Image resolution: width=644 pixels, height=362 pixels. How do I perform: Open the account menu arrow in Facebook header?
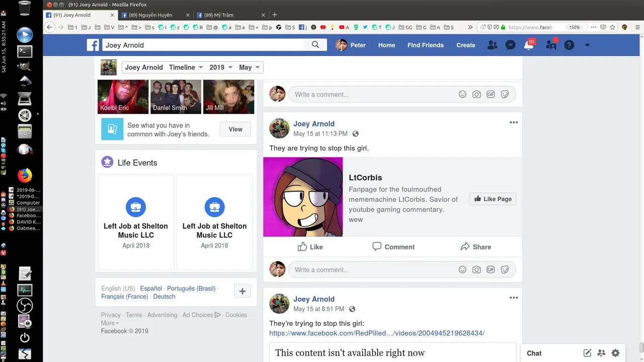pyautogui.click(x=587, y=45)
